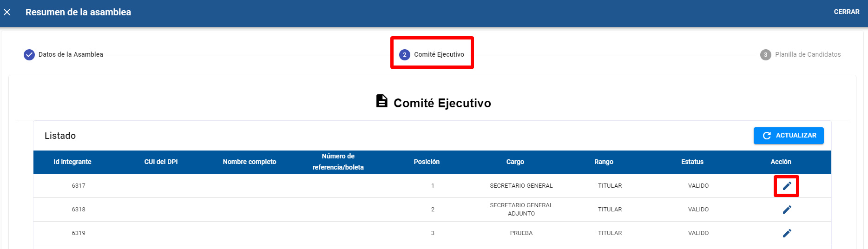Edit the PRUEBA row with pencil icon
Screen dimensions: 868x249
[787, 233]
